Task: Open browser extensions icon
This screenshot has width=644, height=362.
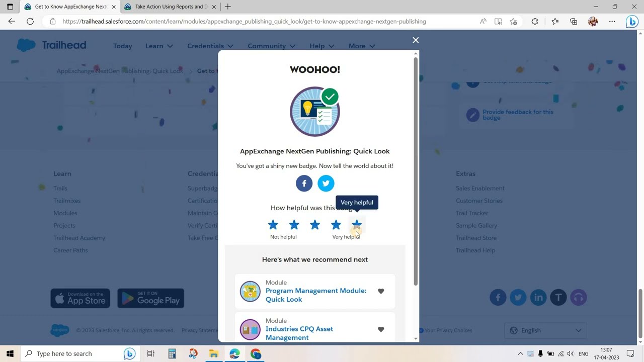Action: point(535,21)
